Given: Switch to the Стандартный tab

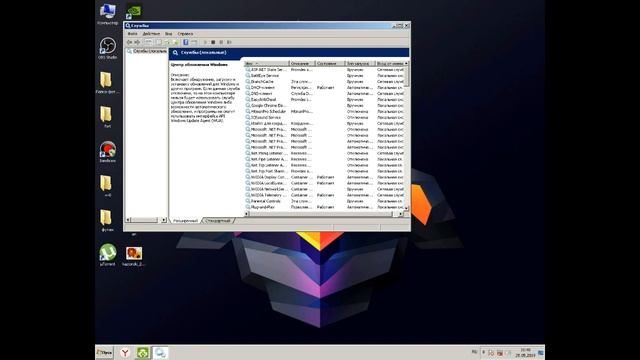Looking at the screenshot, I should coord(218,220).
